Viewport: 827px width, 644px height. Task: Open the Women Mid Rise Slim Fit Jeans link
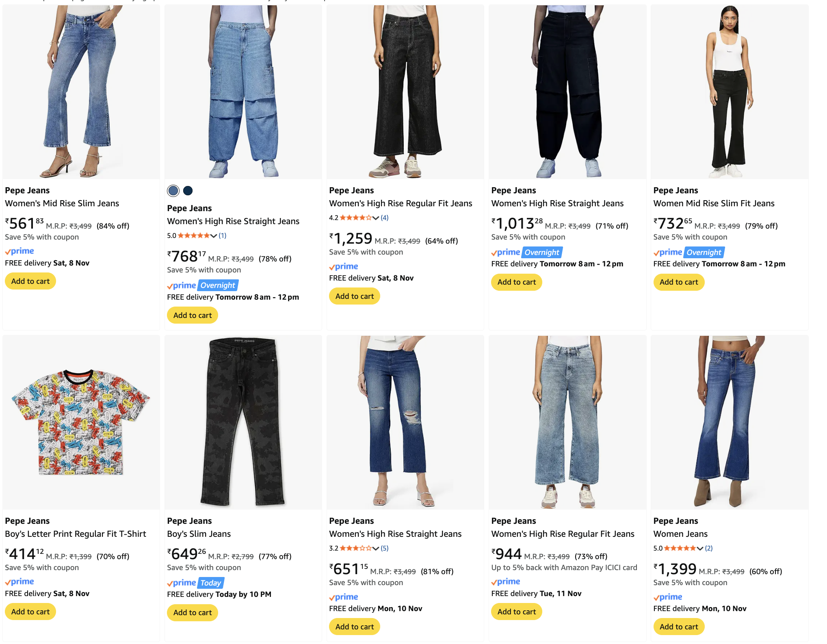714,203
